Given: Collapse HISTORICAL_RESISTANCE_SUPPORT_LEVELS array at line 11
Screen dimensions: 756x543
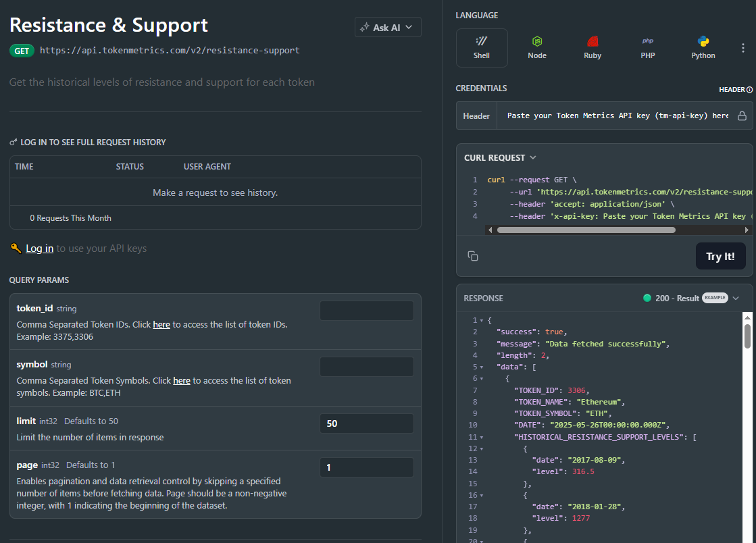Looking at the screenshot, I should (481, 438).
